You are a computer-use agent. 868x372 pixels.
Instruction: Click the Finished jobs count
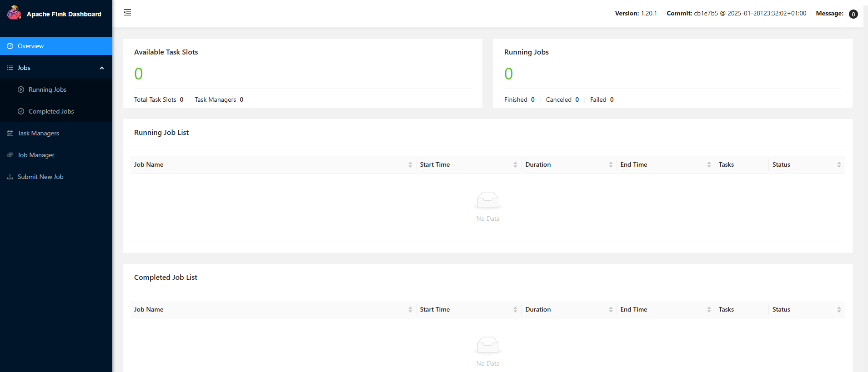click(x=533, y=99)
